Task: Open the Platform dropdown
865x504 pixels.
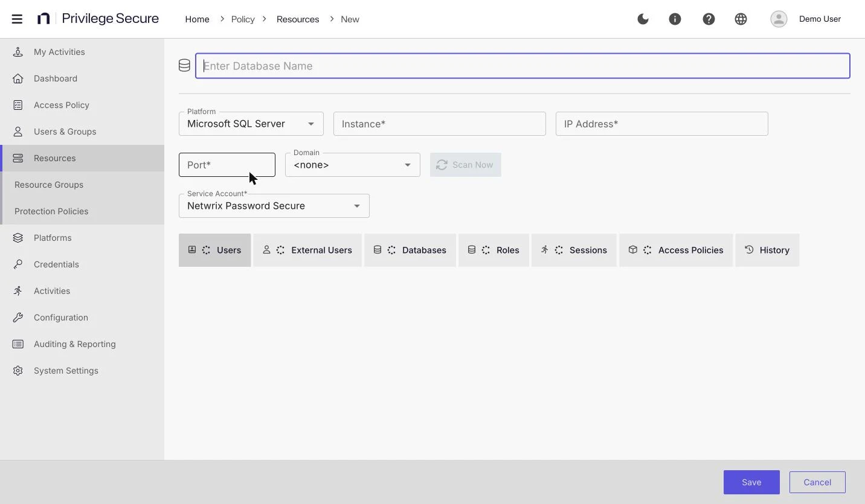Action: 251,124
